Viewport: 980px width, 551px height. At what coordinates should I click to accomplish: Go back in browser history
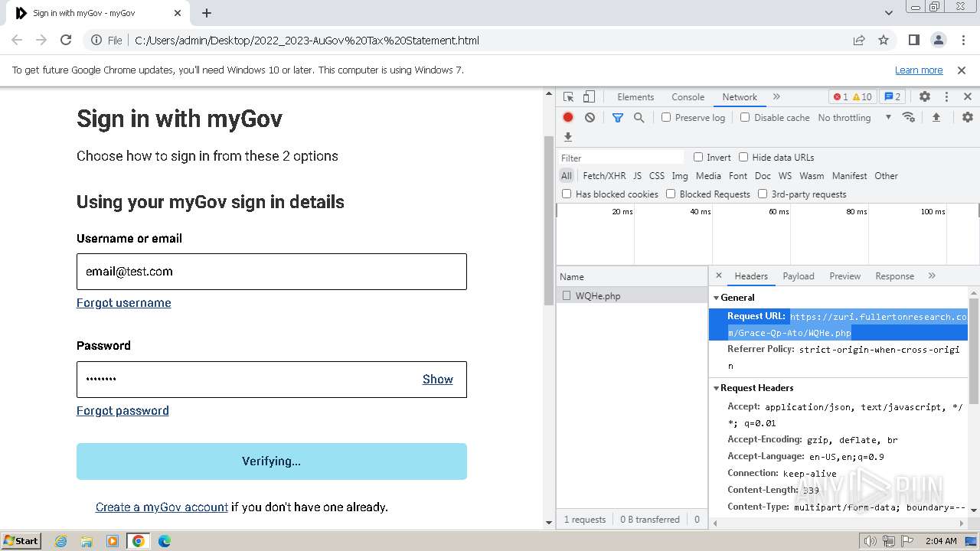pyautogui.click(x=17, y=40)
